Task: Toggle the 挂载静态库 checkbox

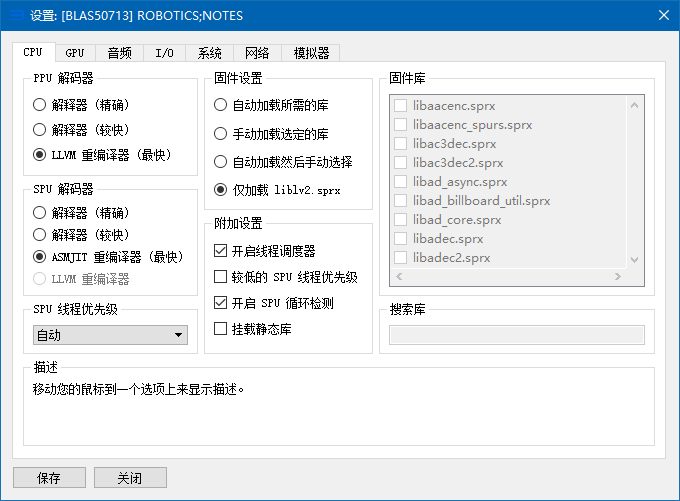Action: pos(221,329)
